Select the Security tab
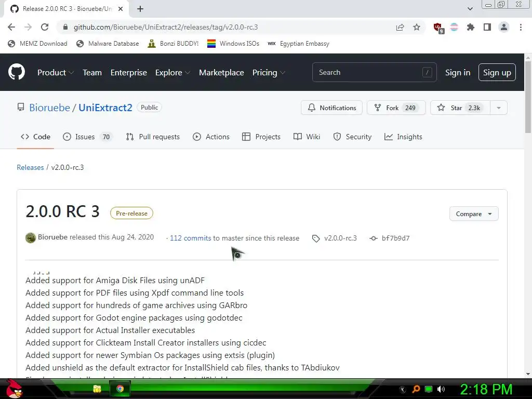This screenshot has height=399, width=532. click(353, 137)
